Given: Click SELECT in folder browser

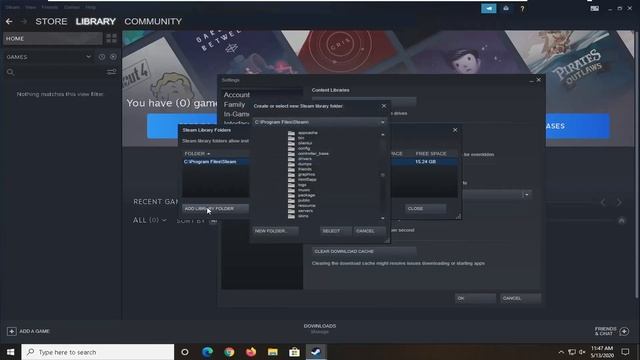Looking at the screenshot, I should click(x=336, y=231).
